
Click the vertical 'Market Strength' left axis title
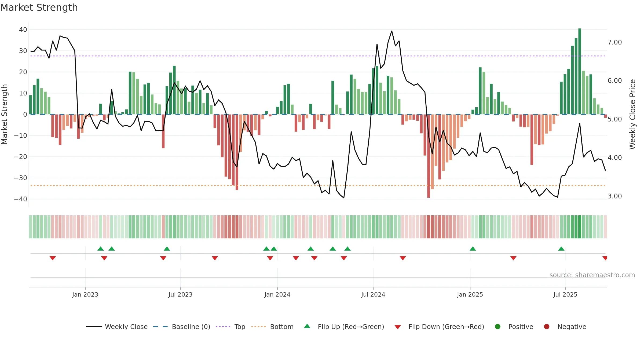(4, 114)
